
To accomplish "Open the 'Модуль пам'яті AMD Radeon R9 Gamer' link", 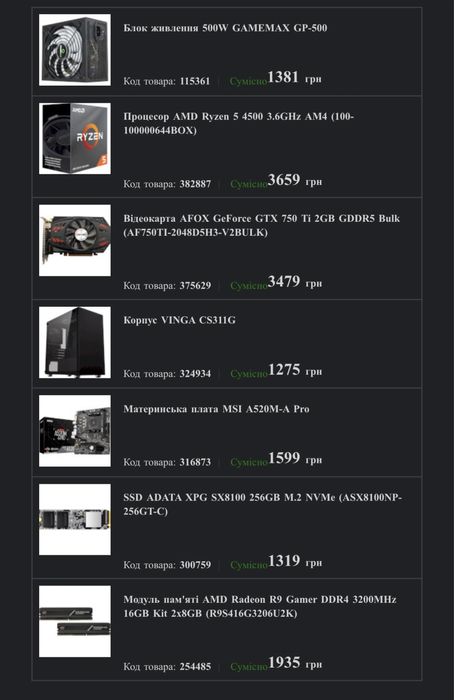I will 260,606.
